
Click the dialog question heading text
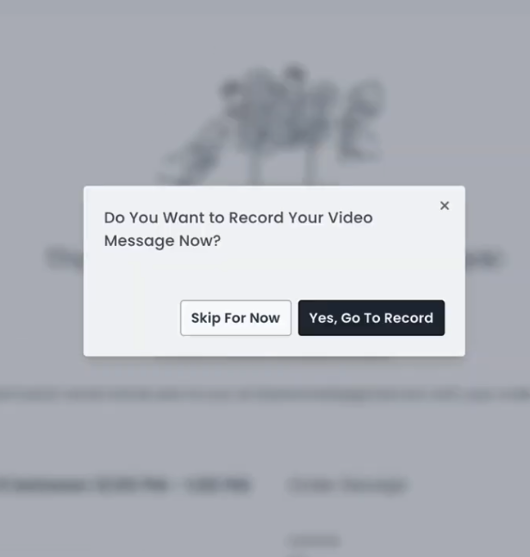[238, 229]
